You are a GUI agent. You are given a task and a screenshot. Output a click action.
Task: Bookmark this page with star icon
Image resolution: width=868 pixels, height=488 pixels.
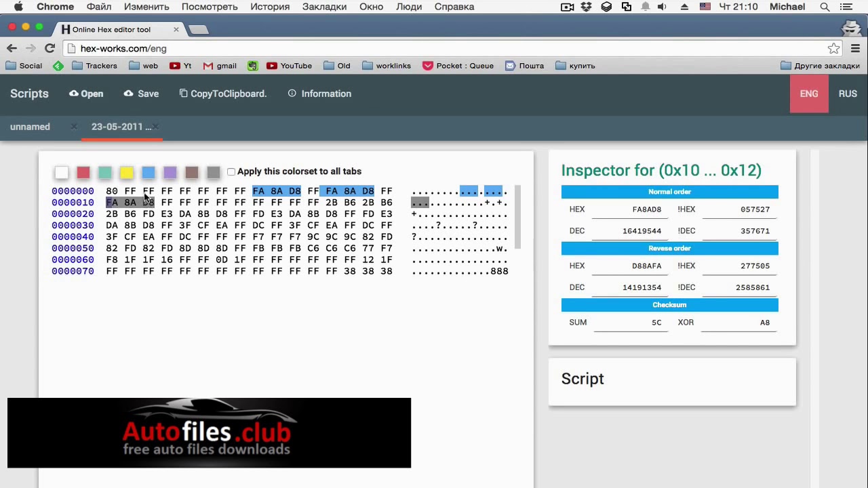tap(833, 48)
